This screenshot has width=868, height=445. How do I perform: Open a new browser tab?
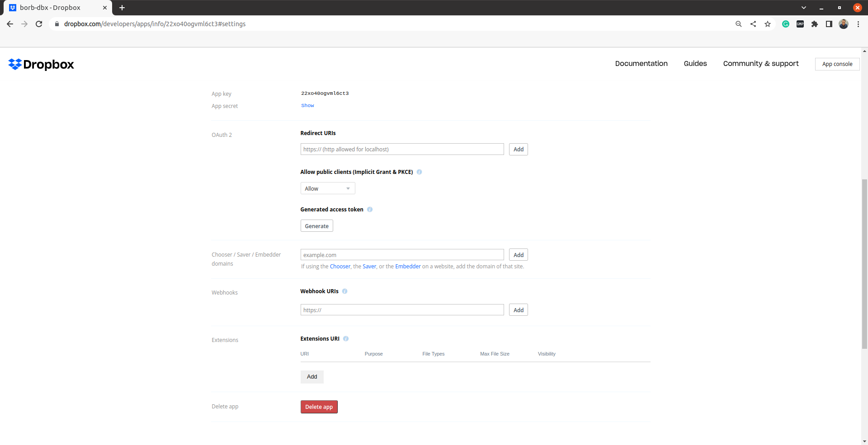pyautogui.click(x=122, y=8)
